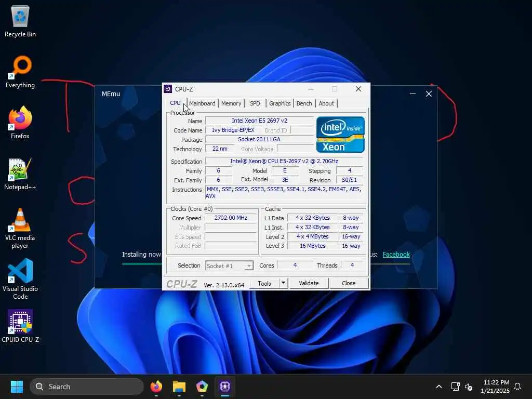Switch to the Graphics tab
Viewport: 532px width, 399px height.
280,103
